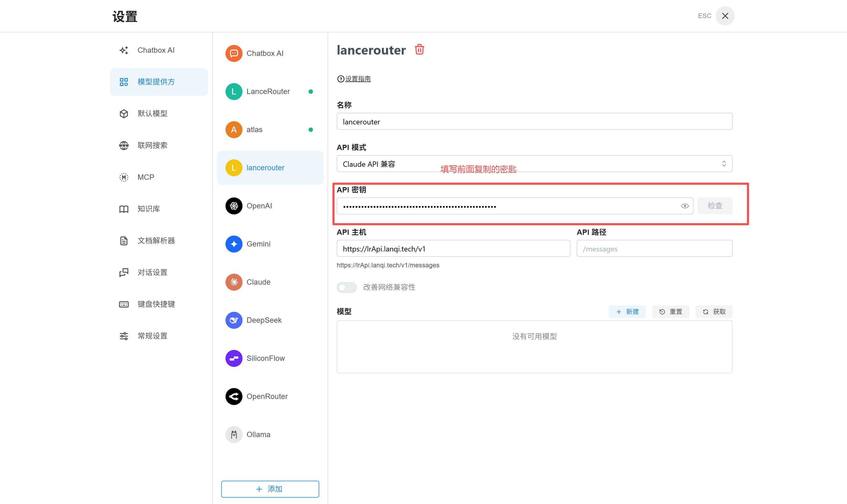Screen dimensions: 847x504
Task: Focus the 名称 input field
Action: coord(534,121)
